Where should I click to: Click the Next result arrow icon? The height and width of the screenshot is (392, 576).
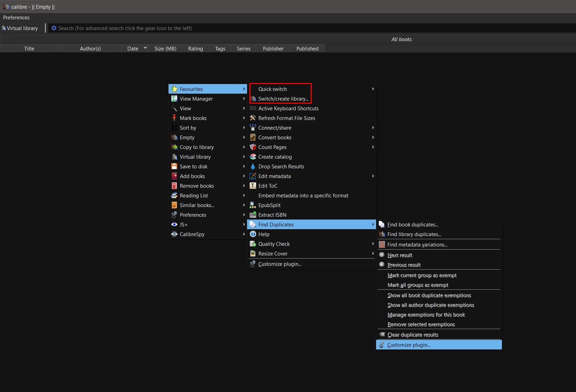click(382, 255)
